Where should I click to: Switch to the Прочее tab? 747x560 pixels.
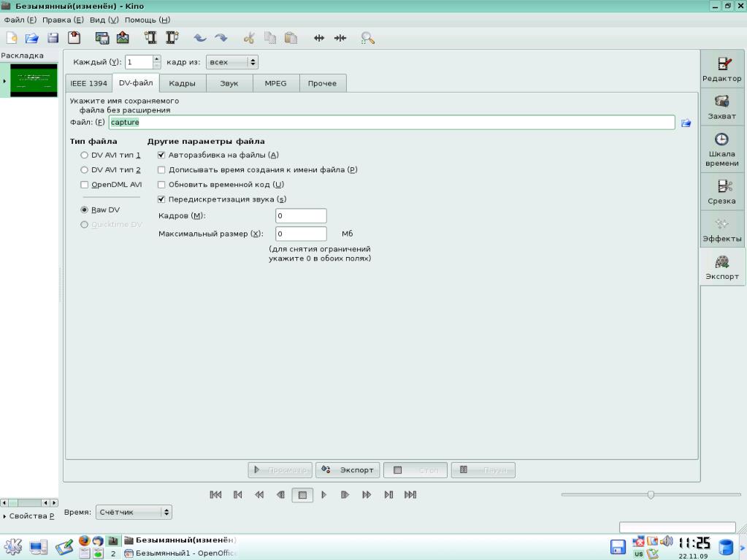(322, 83)
